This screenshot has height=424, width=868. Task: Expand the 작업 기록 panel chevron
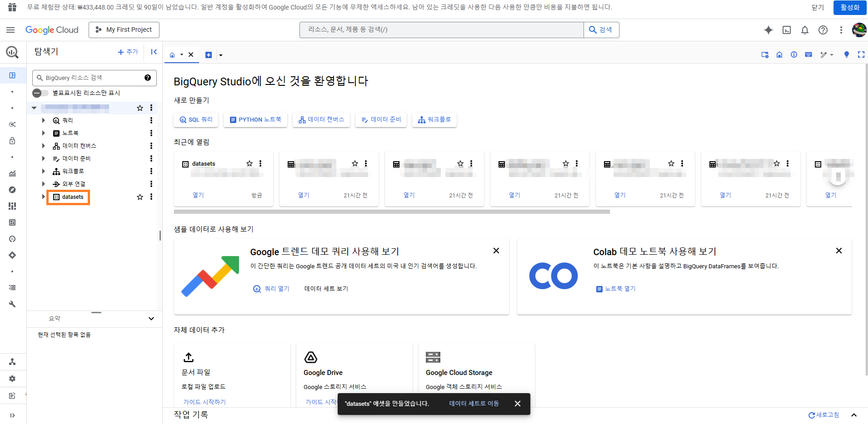point(854,415)
